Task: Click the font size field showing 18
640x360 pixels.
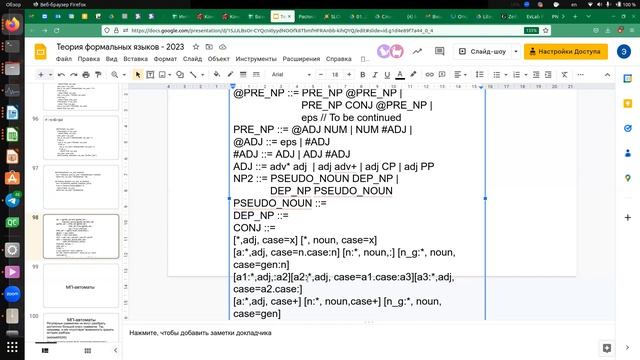Action: pyautogui.click(x=335, y=74)
